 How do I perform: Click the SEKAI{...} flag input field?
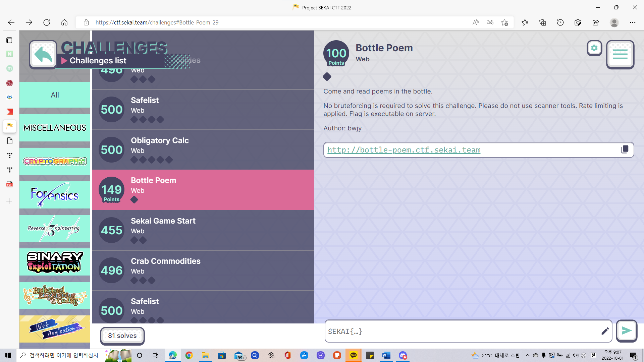(x=463, y=331)
